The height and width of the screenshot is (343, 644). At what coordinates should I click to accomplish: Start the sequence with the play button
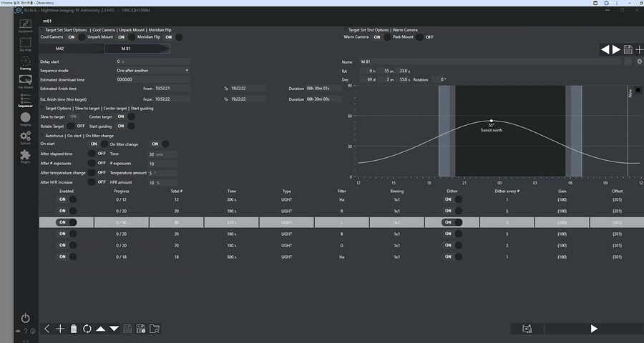pyautogui.click(x=593, y=329)
